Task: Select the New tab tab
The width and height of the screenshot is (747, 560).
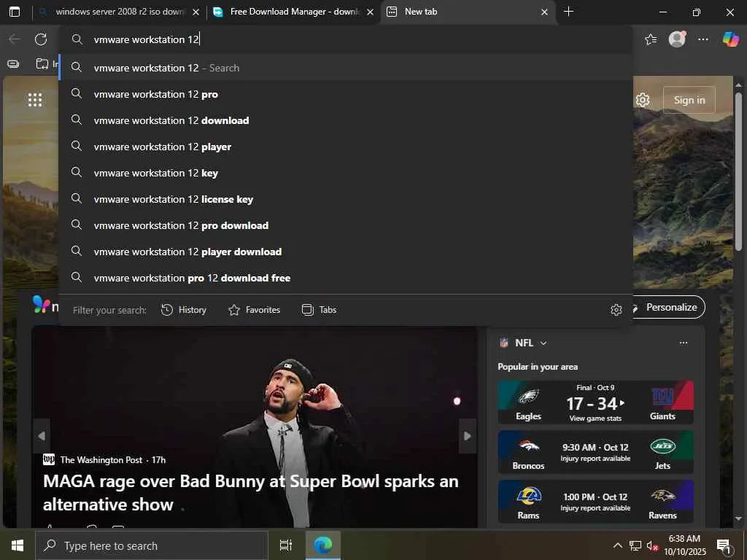Action: point(468,12)
